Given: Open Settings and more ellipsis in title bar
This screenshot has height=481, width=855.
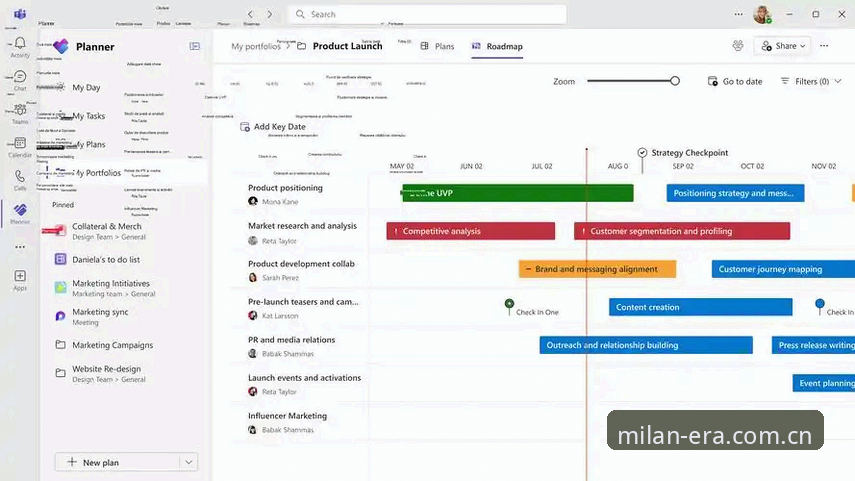Looking at the screenshot, I should click(x=738, y=14).
